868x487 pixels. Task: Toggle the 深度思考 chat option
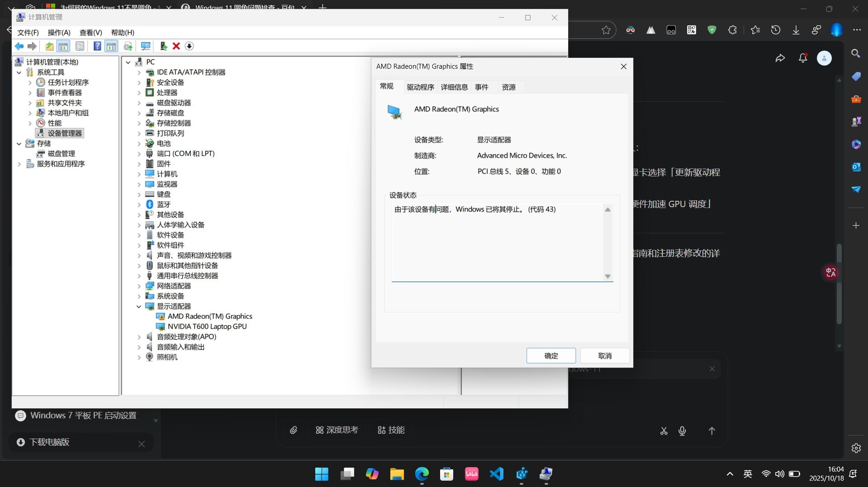[x=337, y=430]
